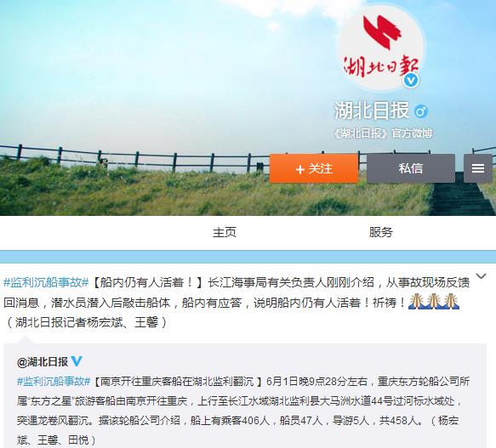Click the 湖北日报 profile name heading
496x448 pixels.
tap(372, 111)
